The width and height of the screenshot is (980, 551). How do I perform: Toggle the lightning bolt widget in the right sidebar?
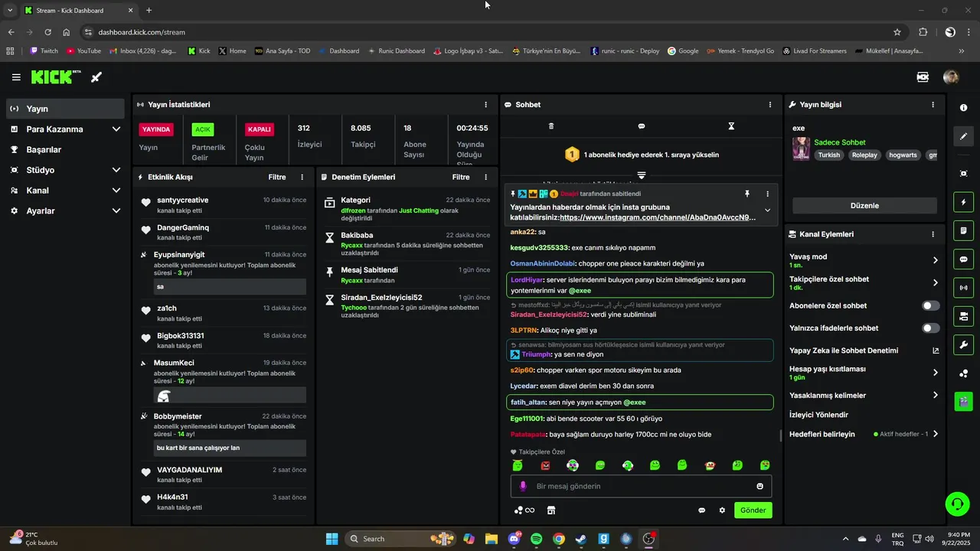point(963,202)
